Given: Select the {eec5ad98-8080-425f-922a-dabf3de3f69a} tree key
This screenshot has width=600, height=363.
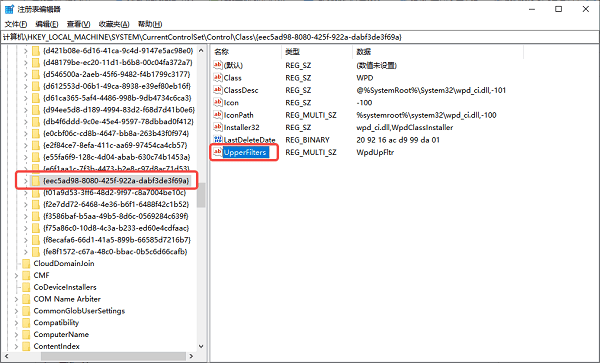Looking at the screenshot, I should click(116, 181).
